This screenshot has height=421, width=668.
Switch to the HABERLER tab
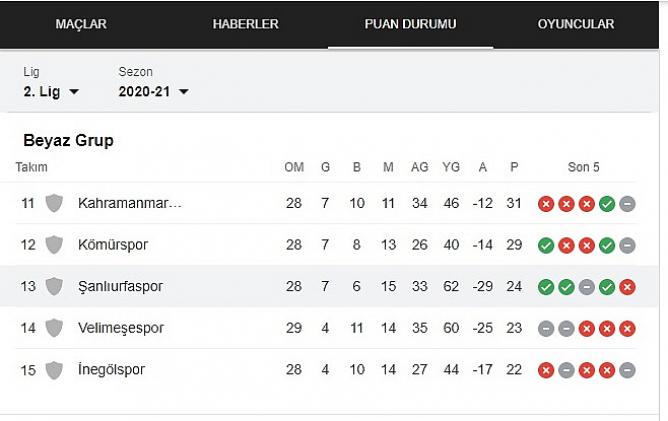click(x=245, y=24)
